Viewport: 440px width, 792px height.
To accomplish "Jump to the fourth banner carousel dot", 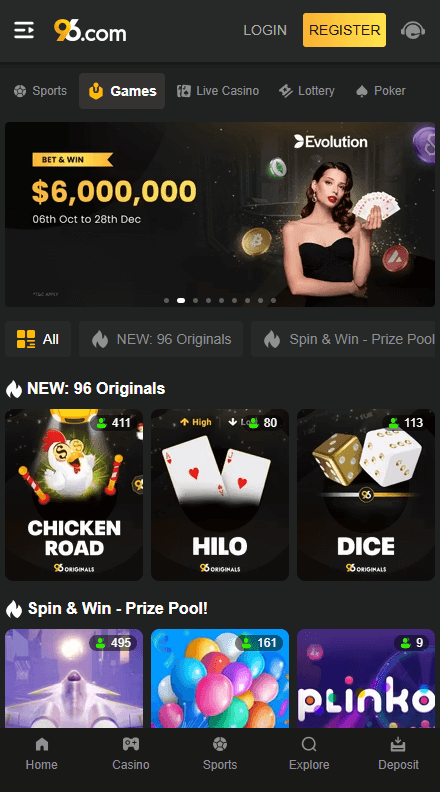I will point(209,301).
